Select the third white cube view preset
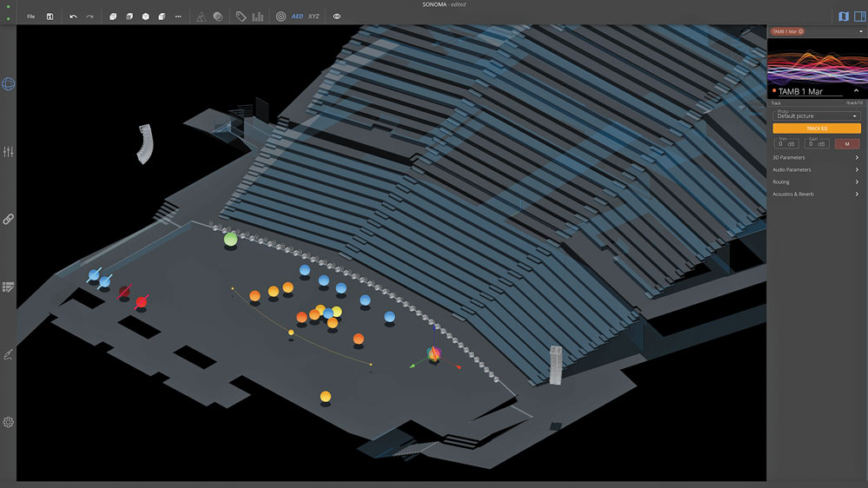 point(146,16)
